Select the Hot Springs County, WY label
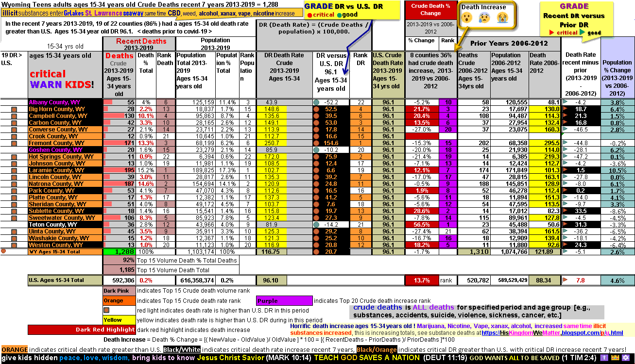Viewport: 635px width, 364px height. (65, 157)
